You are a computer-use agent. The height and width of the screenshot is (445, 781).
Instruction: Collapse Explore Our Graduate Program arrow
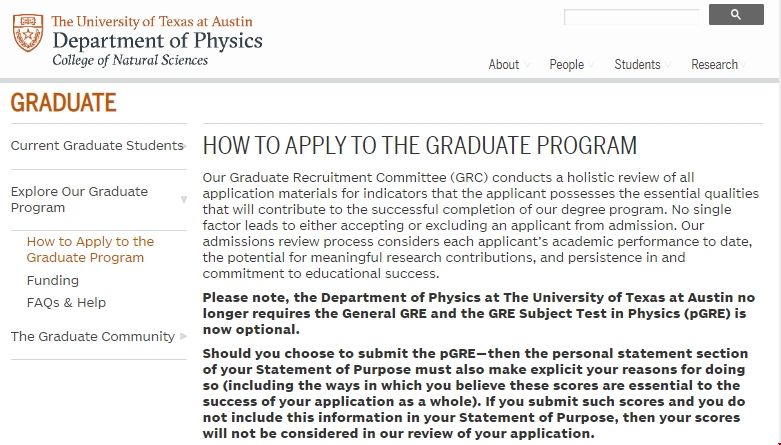click(183, 200)
